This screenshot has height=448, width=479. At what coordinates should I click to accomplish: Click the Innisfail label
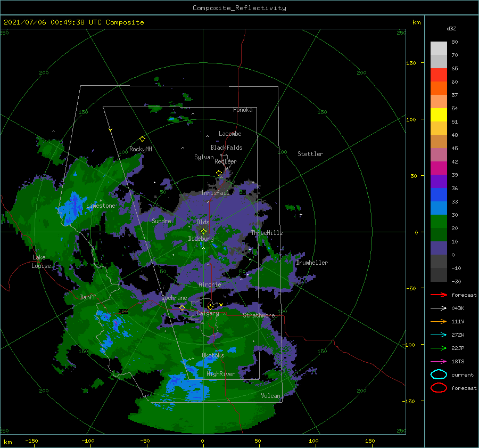click(x=216, y=193)
